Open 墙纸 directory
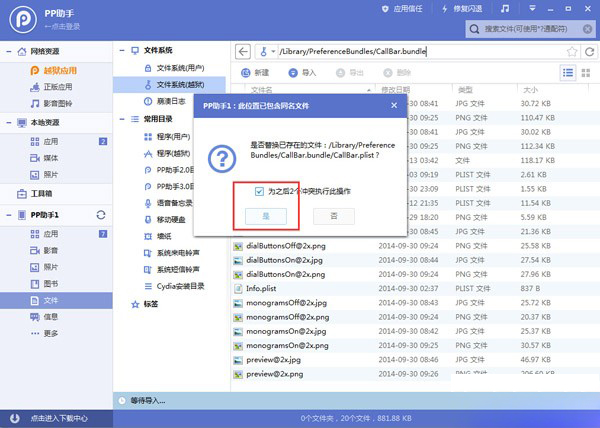Image resolution: width=600 pixels, height=428 pixels. (158, 236)
